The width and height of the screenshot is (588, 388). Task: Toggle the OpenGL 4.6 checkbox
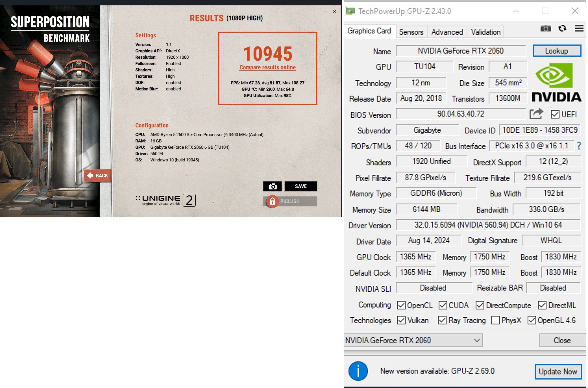click(532, 320)
